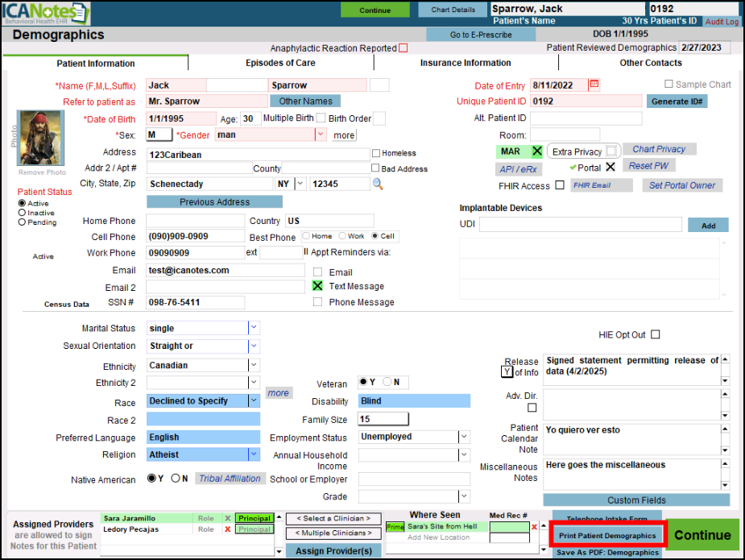This screenshot has width=745, height=560.
Task: Click the zip code search magnifier icon
Action: (377, 185)
